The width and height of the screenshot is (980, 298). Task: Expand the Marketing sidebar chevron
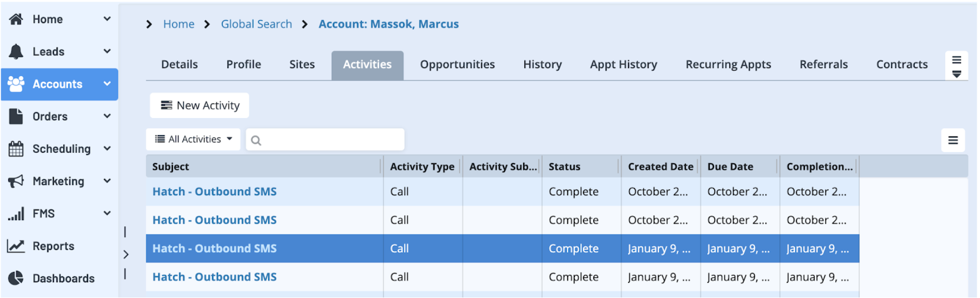pos(107,181)
